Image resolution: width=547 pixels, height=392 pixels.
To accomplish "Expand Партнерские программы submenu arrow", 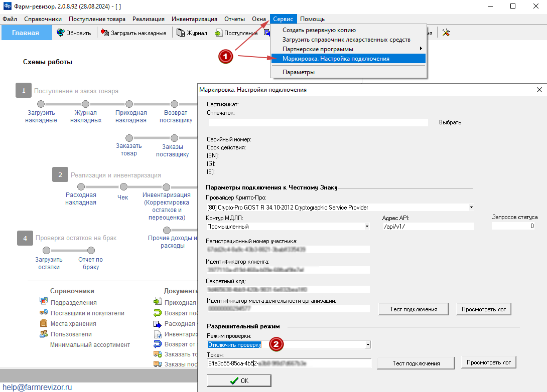I will pos(421,49).
